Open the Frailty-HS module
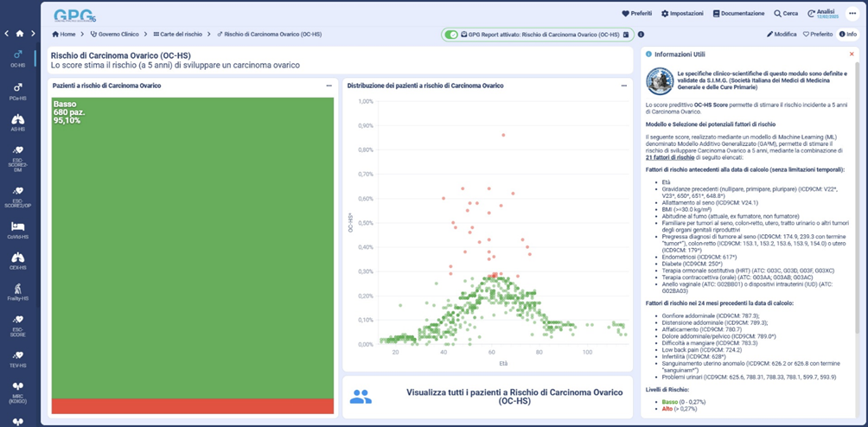 [17, 292]
